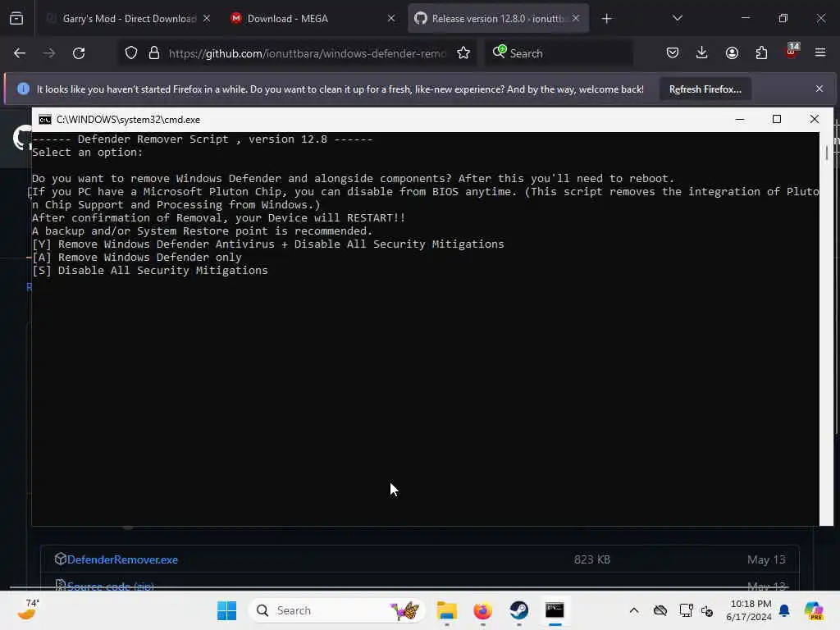Maximize the cmd.exe window

pos(777,119)
